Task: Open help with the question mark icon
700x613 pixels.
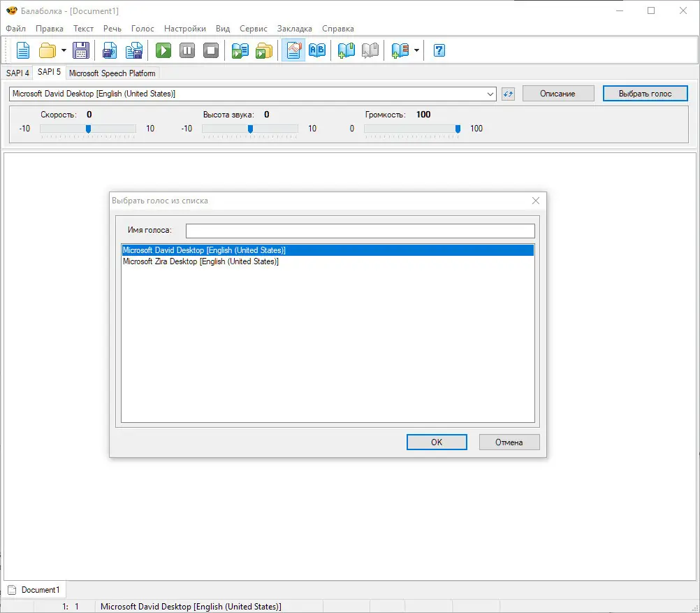Action: (439, 50)
